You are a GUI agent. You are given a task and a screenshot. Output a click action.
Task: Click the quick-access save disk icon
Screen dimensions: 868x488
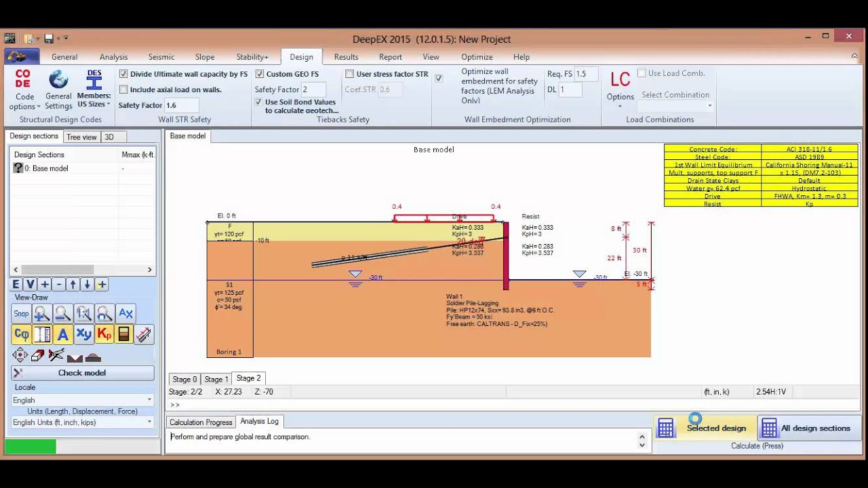[50, 39]
